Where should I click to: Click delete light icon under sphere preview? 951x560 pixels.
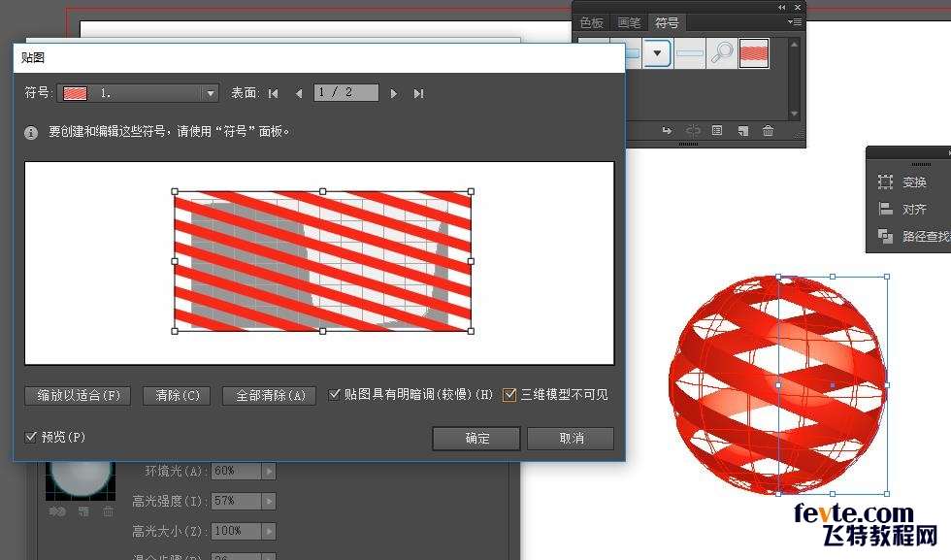point(108,511)
